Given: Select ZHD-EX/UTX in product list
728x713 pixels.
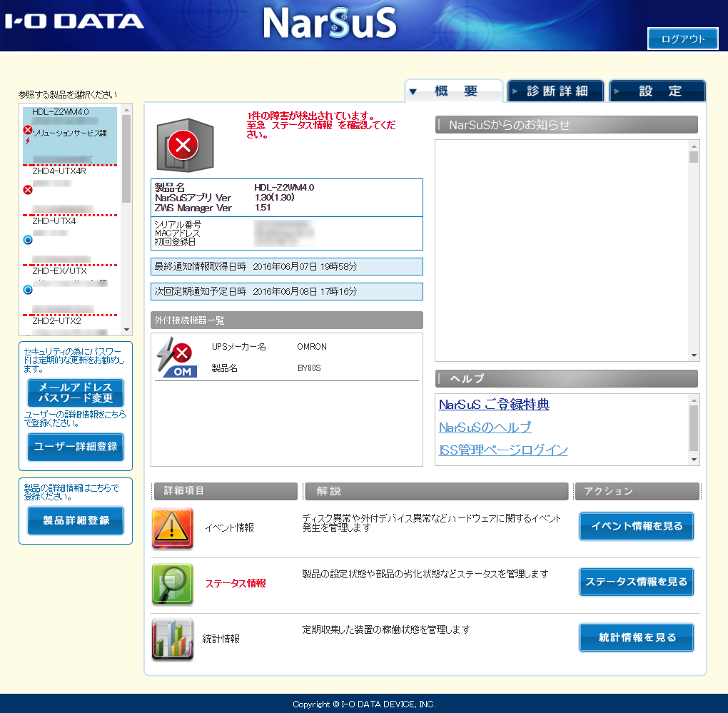Looking at the screenshot, I should [70, 290].
